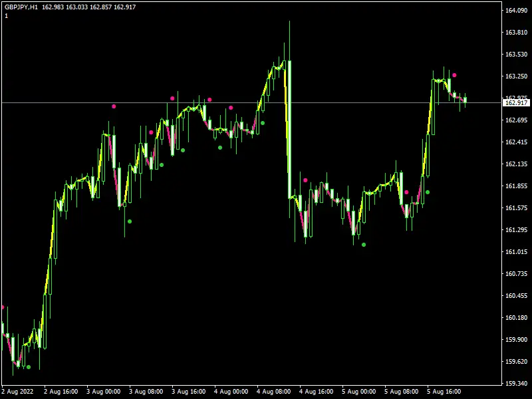Viewport: 532px width, 399px height.
Task: Click the 161.015 price axis label
Action: (x=517, y=252)
